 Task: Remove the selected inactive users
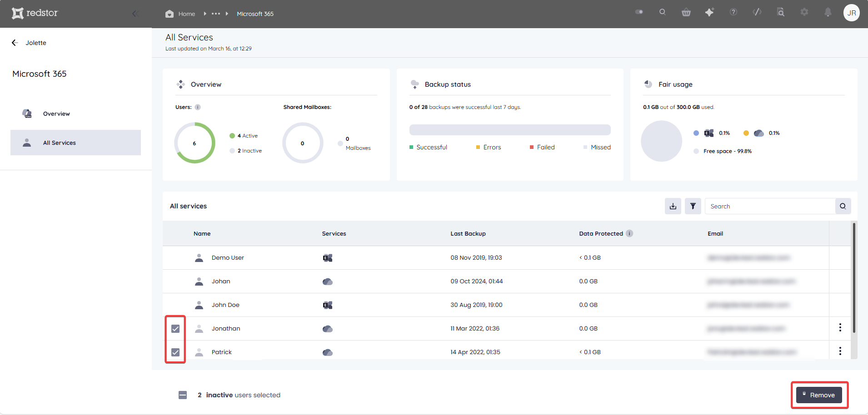click(x=819, y=395)
